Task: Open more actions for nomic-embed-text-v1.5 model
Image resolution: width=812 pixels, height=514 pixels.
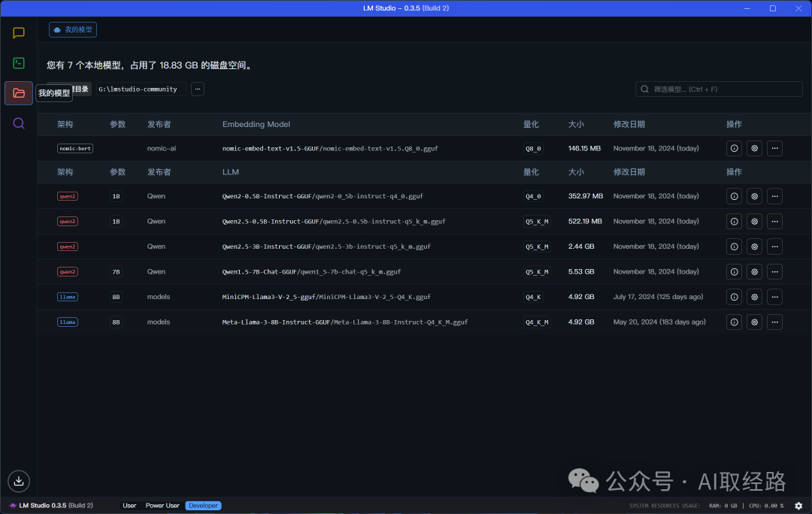Action: click(774, 149)
